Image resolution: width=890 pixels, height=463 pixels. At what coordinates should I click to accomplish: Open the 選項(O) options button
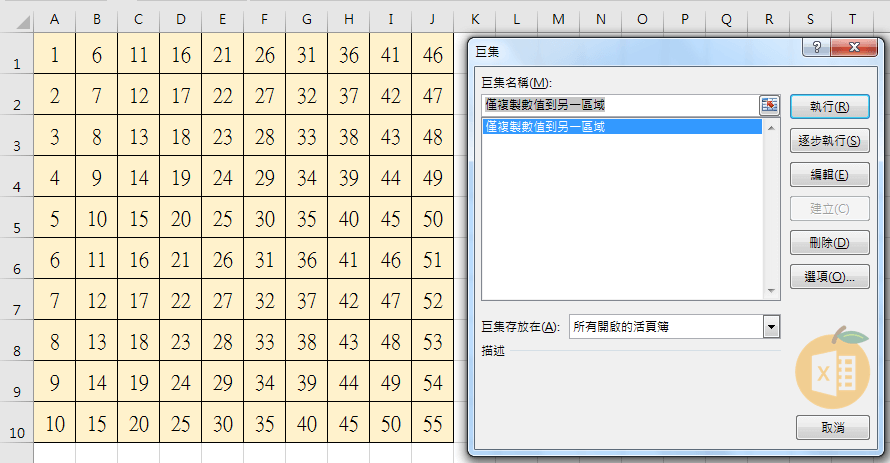click(829, 276)
